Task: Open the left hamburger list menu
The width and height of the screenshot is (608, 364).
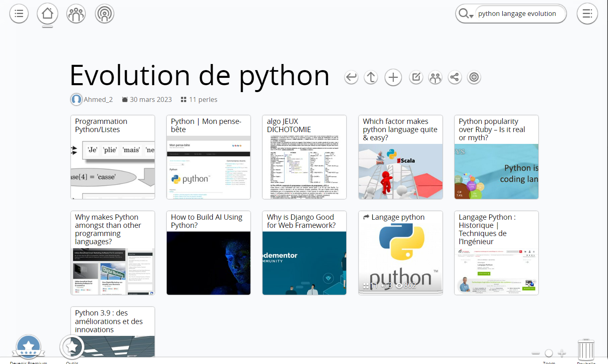Action: [19, 14]
